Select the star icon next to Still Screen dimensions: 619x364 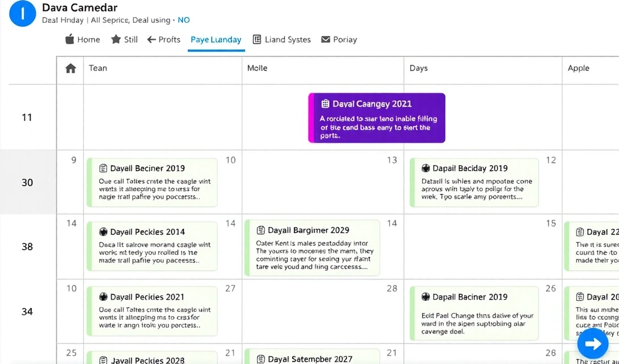click(117, 39)
